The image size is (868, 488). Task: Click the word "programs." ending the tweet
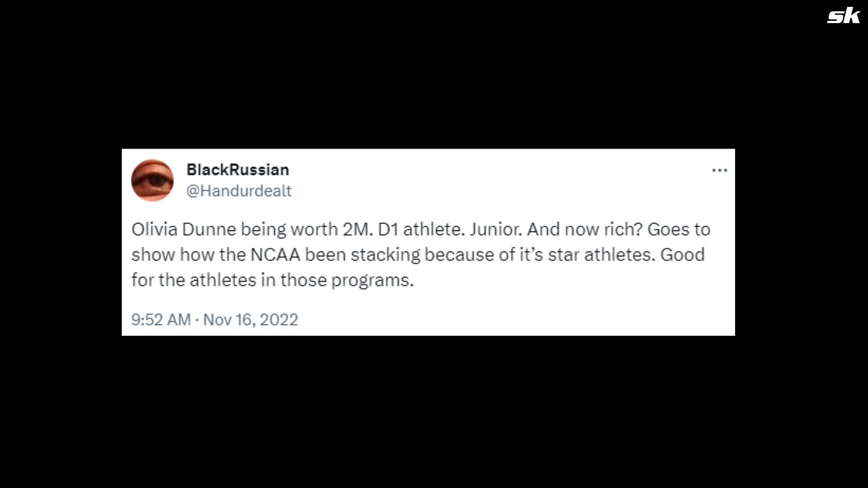pos(373,280)
